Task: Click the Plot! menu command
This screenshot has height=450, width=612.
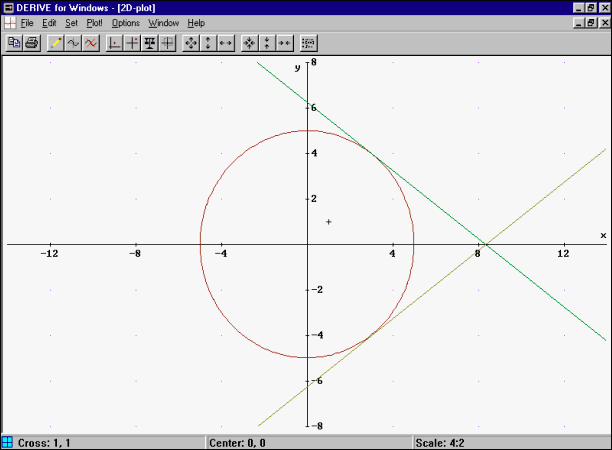Action: (x=94, y=23)
